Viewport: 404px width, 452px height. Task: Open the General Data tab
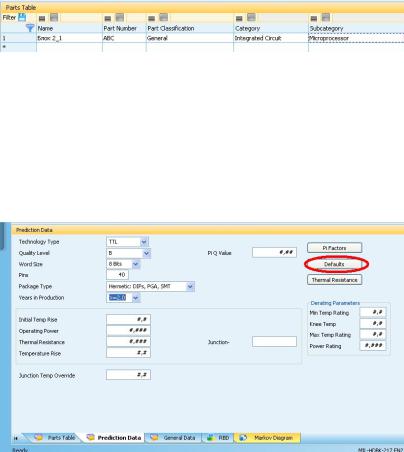point(173,437)
